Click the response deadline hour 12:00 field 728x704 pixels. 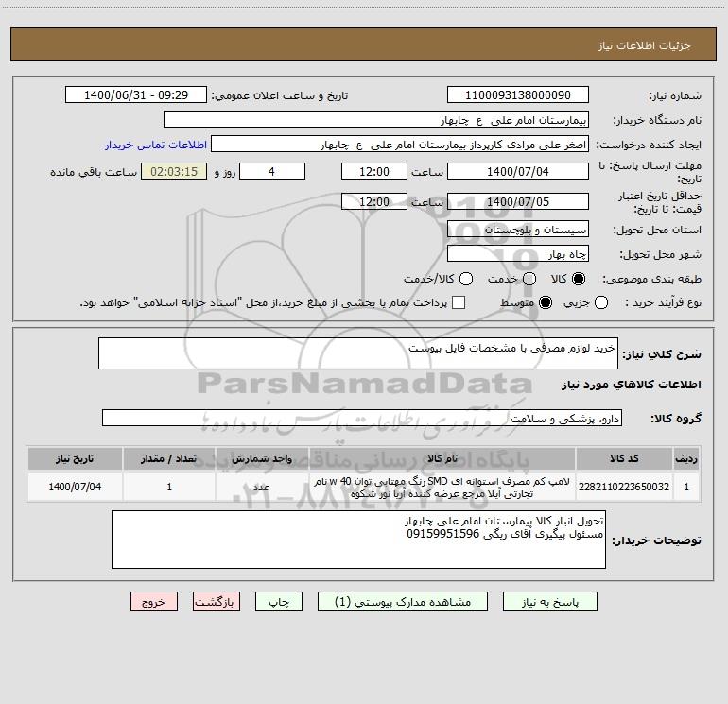[x=374, y=171]
